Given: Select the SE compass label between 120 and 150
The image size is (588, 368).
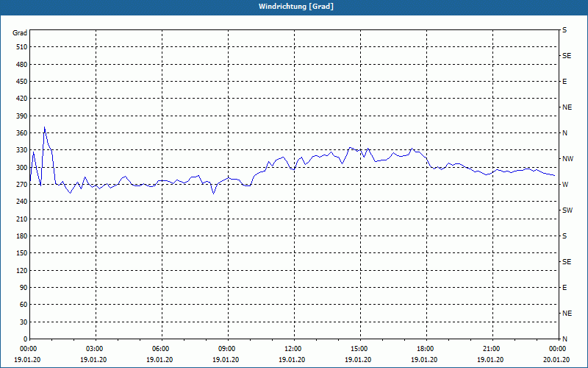Looking at the screenshot, I should point(567,262).
